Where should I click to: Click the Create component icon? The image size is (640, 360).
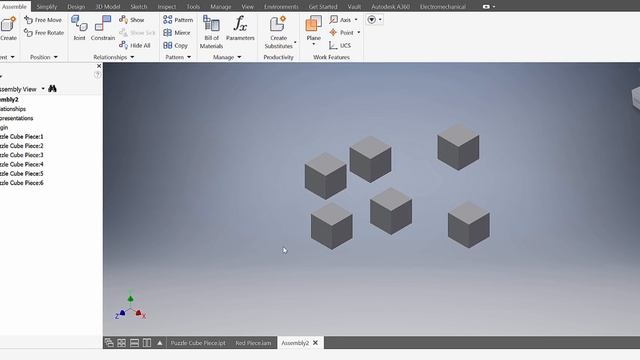8,28
